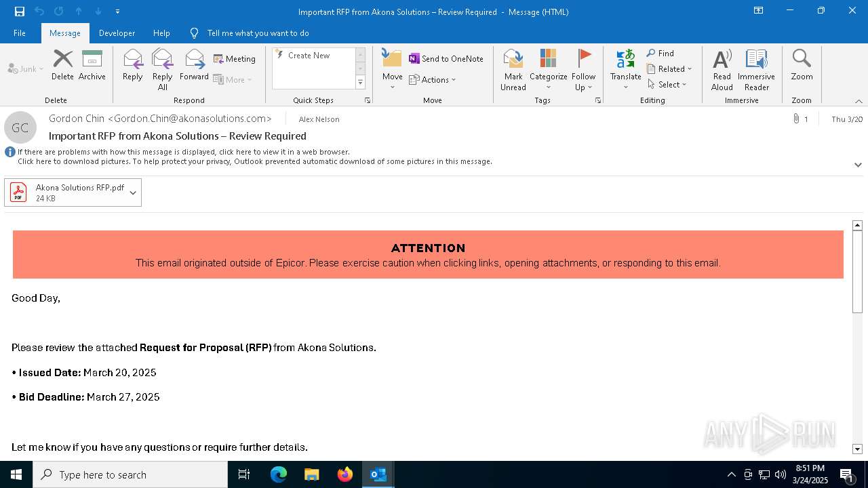
Task: Collapse the ribbon with the chevron
Action: click(x=859, y=101)
